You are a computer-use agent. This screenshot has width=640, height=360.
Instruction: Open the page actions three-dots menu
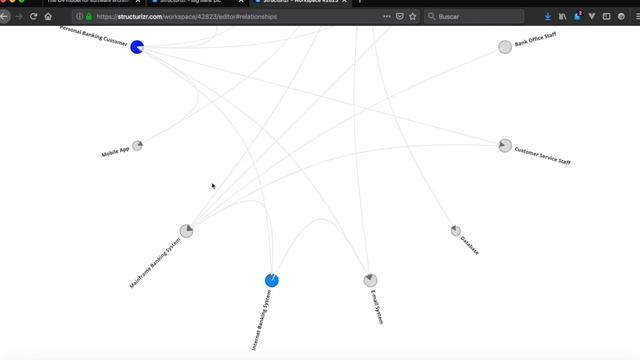click(x=387, y=17)
